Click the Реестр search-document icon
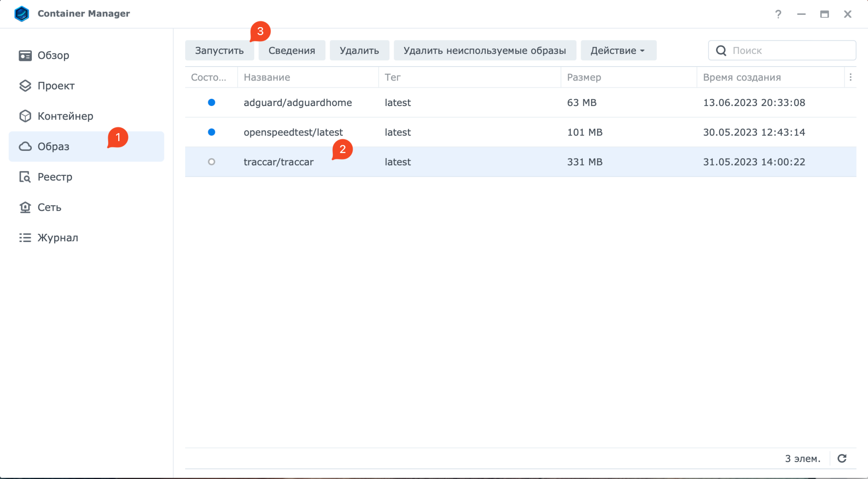This screenshot has height=479, width=868. [25, 177]
